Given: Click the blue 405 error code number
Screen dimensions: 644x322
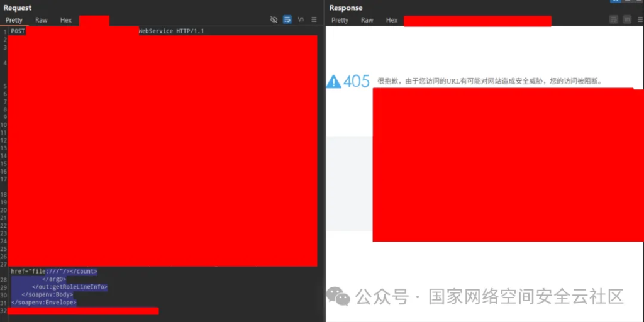Looking at the screenshot, I should (357, 81).
